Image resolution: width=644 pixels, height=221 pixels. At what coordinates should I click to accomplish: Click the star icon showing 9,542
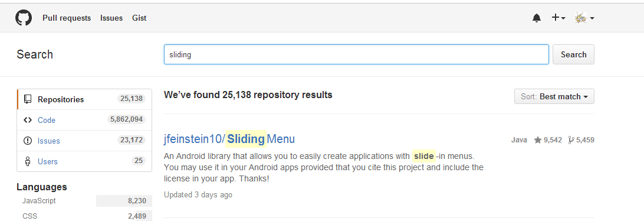click(x=538, y=140)
